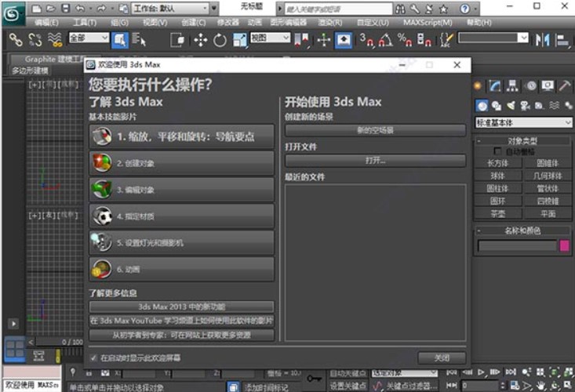Click the Use Pivot Point Center icon
Viewport: 575px width, 392px height.
[302, 39]
